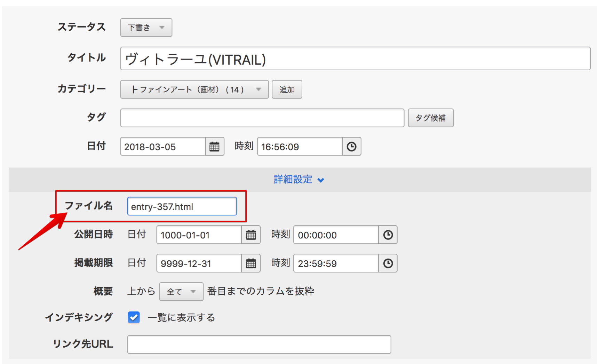Open the カテゴリー dropdown showing ファインアート
The height and width of the screenshot is (364, 597).
tap(194, 89)
